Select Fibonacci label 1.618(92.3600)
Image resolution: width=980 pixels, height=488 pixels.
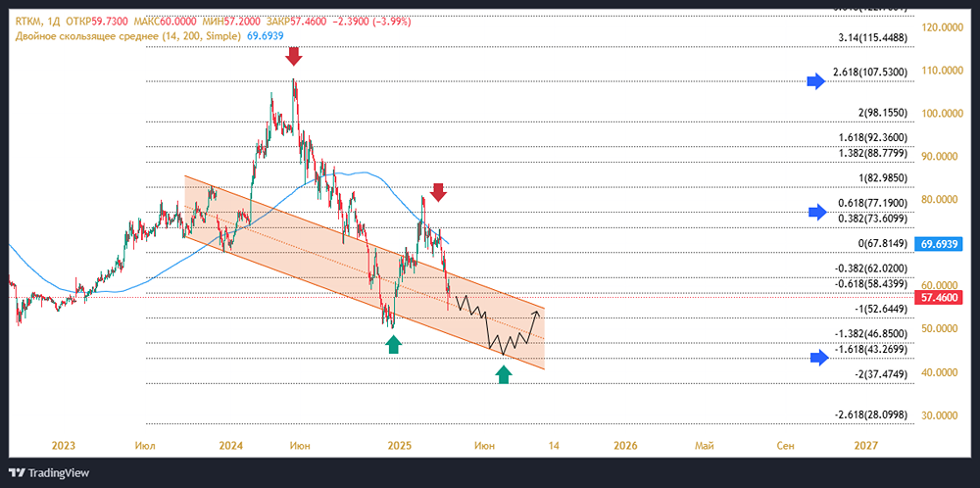click(872, 137)
